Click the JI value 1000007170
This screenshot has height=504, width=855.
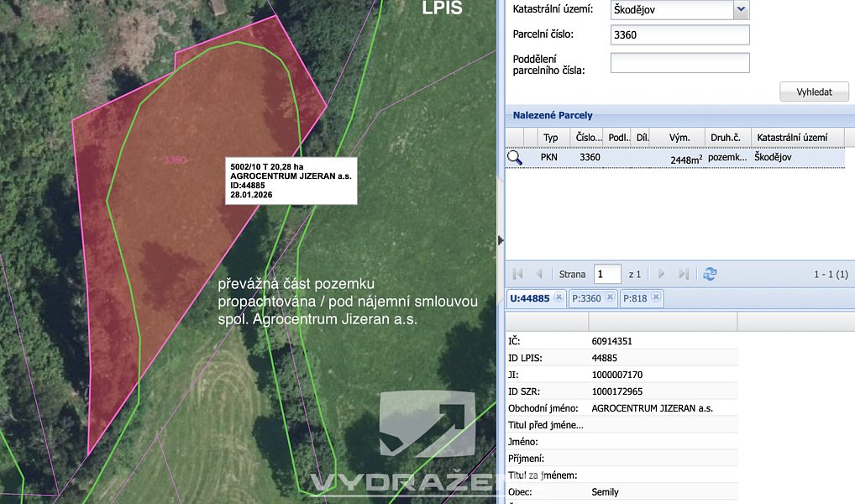coord(616,375)
